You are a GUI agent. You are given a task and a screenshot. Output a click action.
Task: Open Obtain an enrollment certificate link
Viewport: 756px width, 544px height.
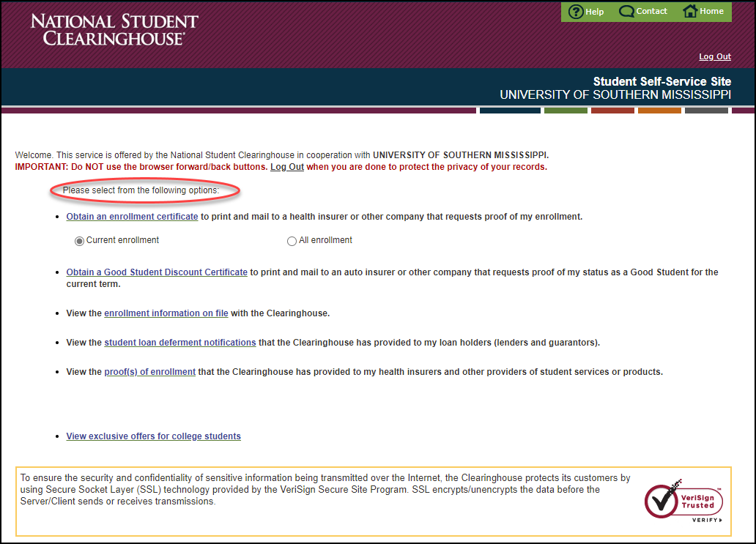[132, 216]
